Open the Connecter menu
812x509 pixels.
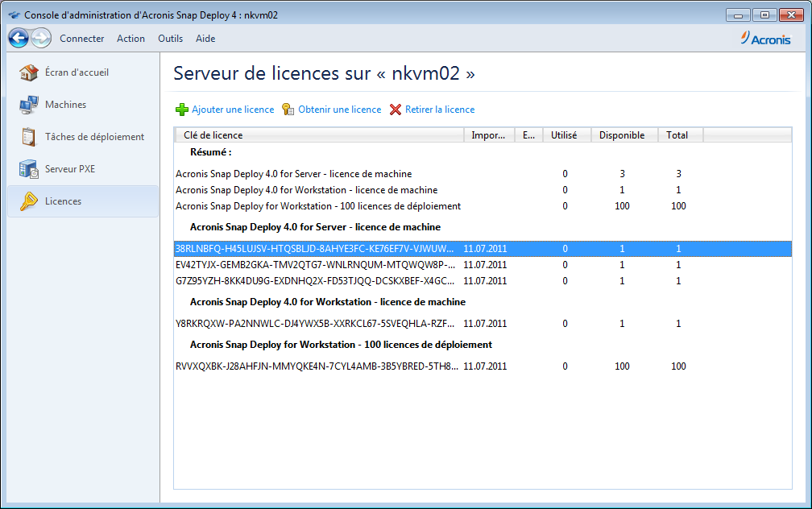[82, 39]
